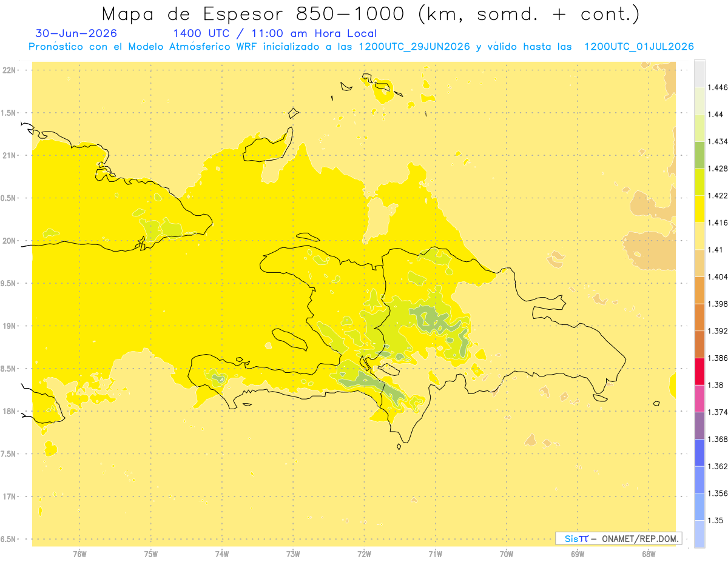Click the '19N' latitude label
The image size is (728, 562).
click(10, 326)
